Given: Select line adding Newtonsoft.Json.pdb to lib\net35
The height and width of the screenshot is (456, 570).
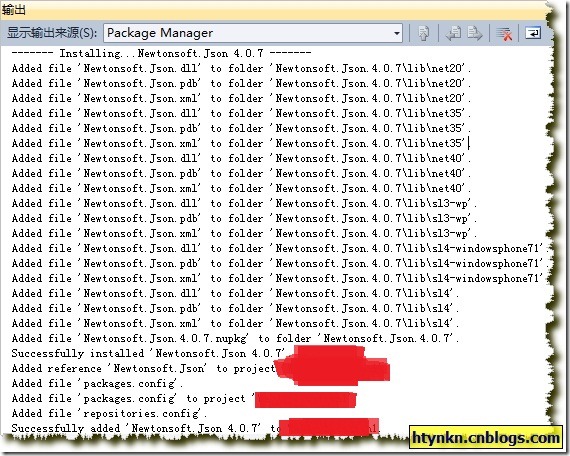Looking at the screenshot, I should tap(241, 128).
